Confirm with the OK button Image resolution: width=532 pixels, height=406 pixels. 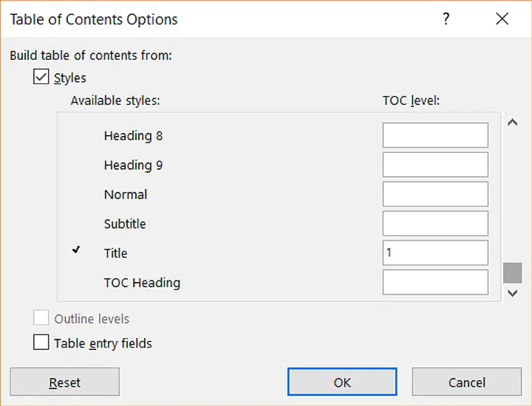point(342,382)
